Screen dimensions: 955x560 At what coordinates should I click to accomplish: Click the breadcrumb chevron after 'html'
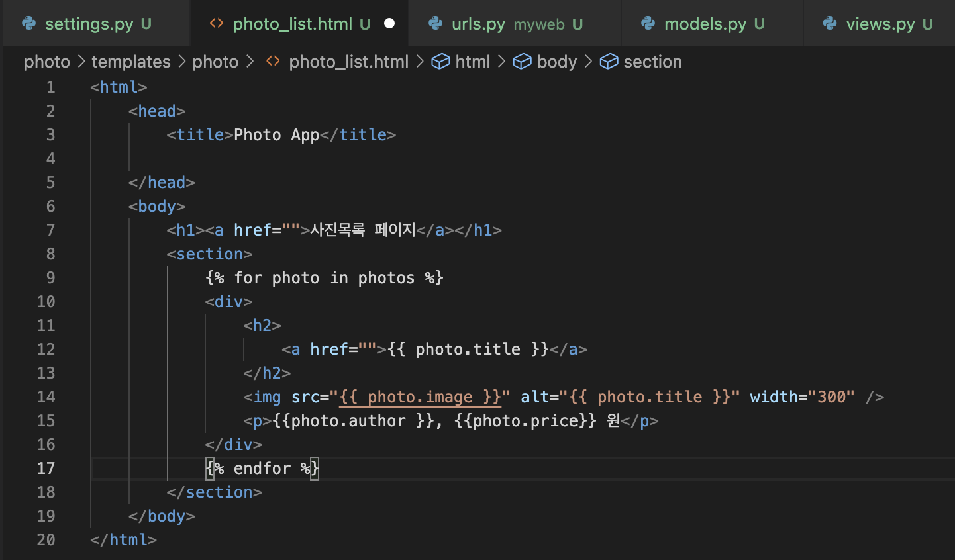pyautogui.click(x=501, y=62)
